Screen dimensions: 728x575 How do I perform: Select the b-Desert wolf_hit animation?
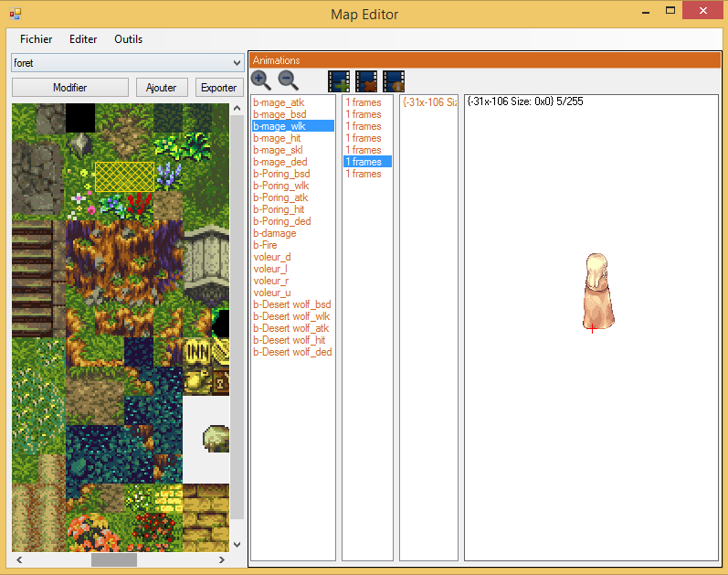(x=293, y=340)
